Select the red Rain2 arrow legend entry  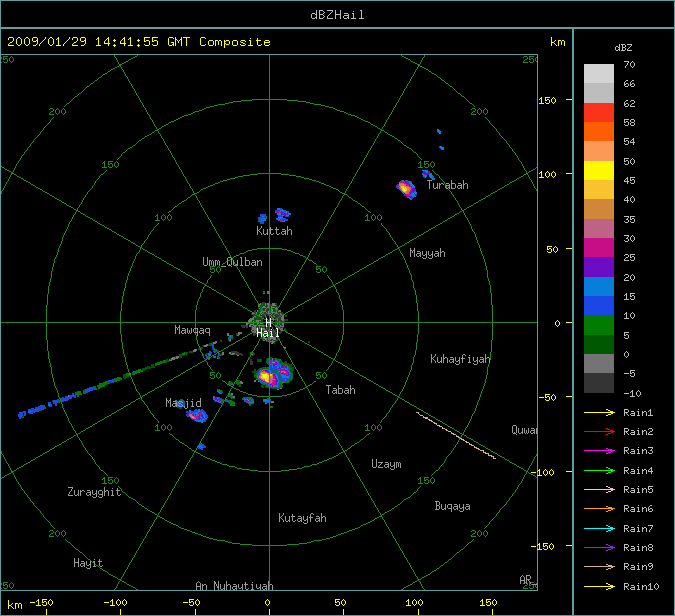click(x=599, y=432)
